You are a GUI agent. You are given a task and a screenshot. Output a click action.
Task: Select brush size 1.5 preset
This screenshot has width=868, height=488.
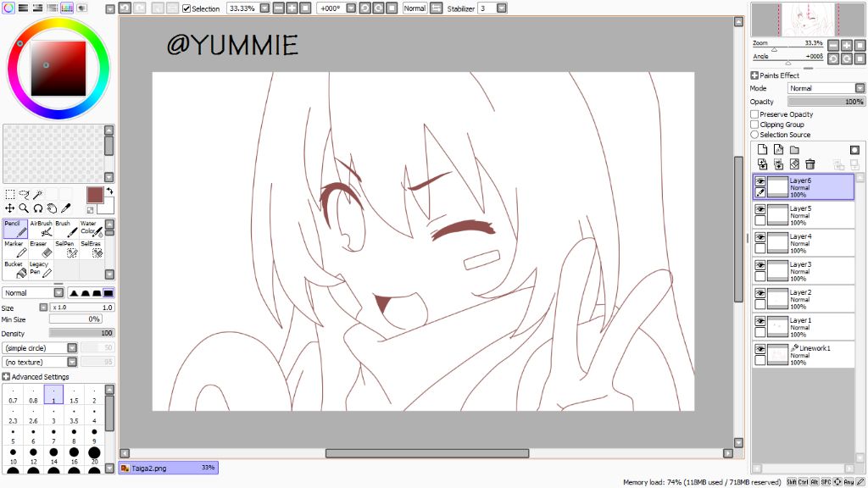[x=74, y=395]
